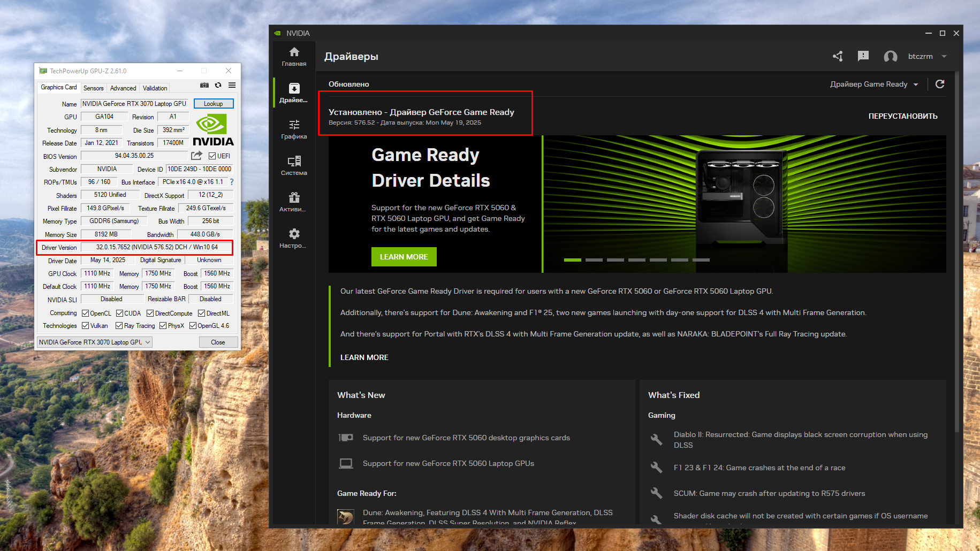The height and width of the screenshot is (551, 980).
Task: Uncheck the UEFI checkbox in GPU-Z
Action: point(212,156)
